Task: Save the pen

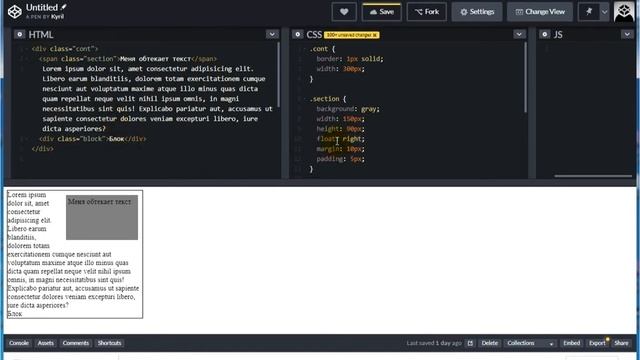Action: pyautogui.click(x=382, y=12)
